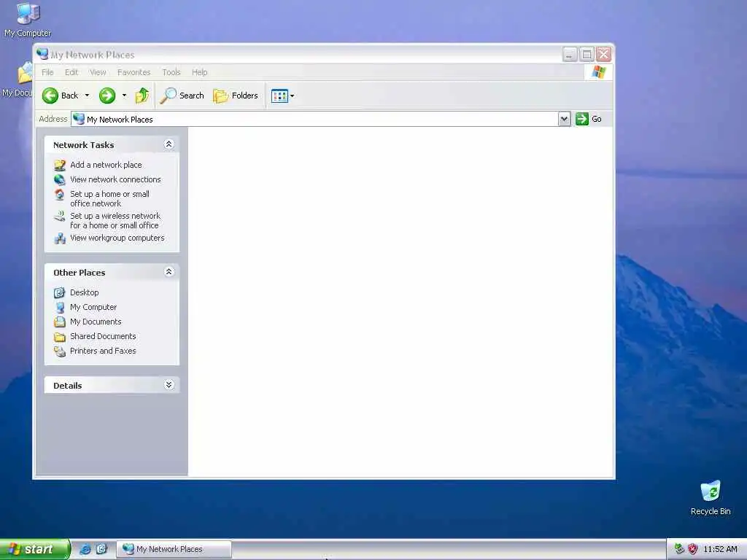
Task: Open the Favorites menu
Action: 134,72
